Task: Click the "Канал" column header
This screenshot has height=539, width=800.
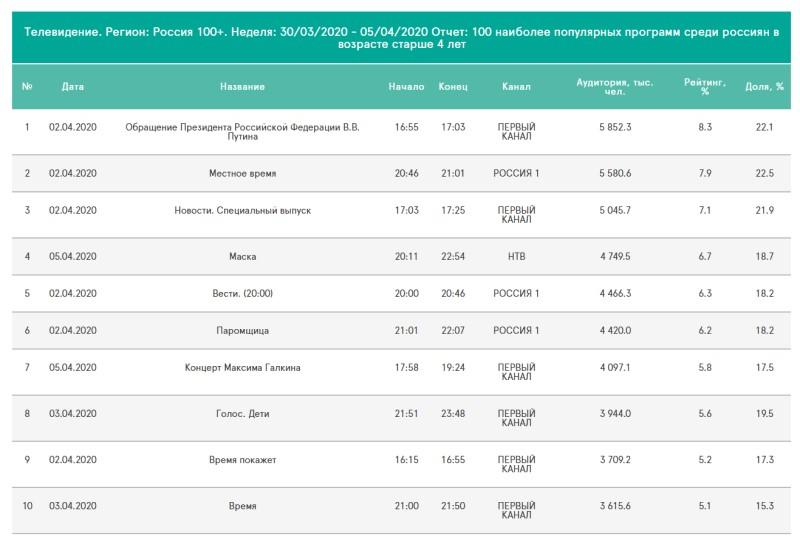Action: coord(516,87)
